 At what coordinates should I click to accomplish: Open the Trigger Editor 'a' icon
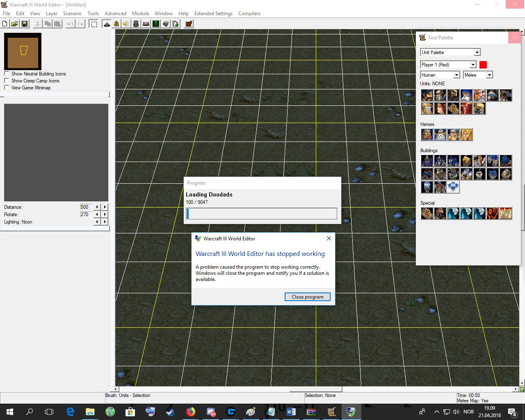pyautogui.click(x=116, y=24)
